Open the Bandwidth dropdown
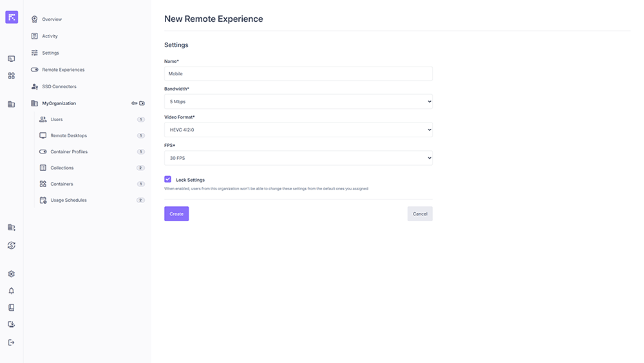The image size is (644, 363). pos(298,102)
